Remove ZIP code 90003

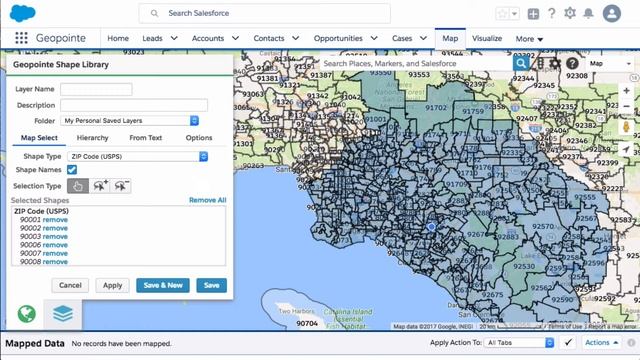tap(55, 237)
